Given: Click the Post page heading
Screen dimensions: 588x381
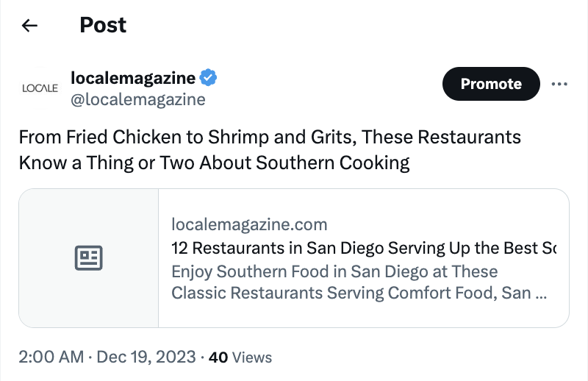Looking at the screenshot, I should tap(103, 25).
